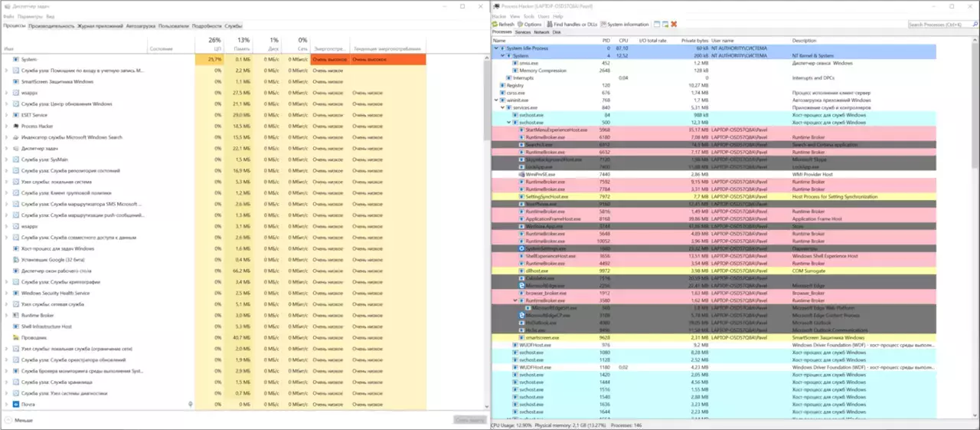This screenshot has width=980, height=430.
Task: Click Find handles or DLLs toolbar button
Action: tap(571, 25)
